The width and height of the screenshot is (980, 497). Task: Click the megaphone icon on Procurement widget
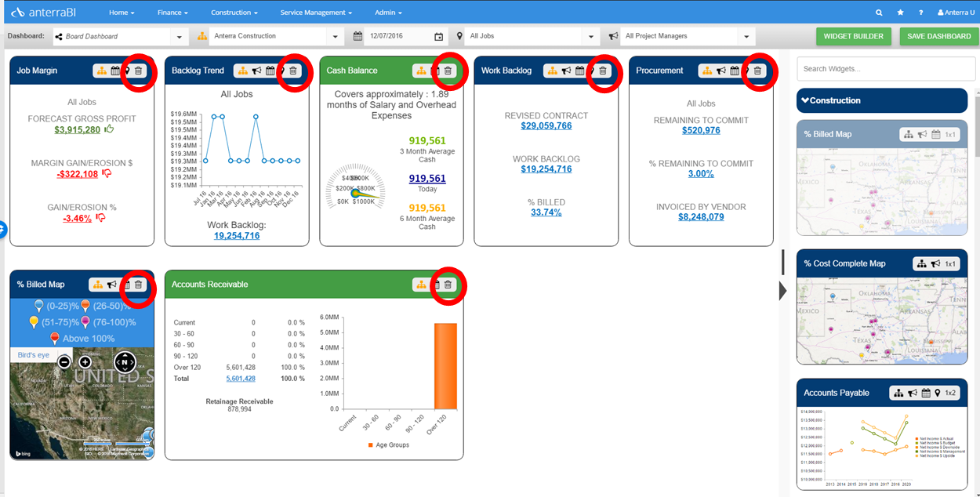(x=721, y=71)
